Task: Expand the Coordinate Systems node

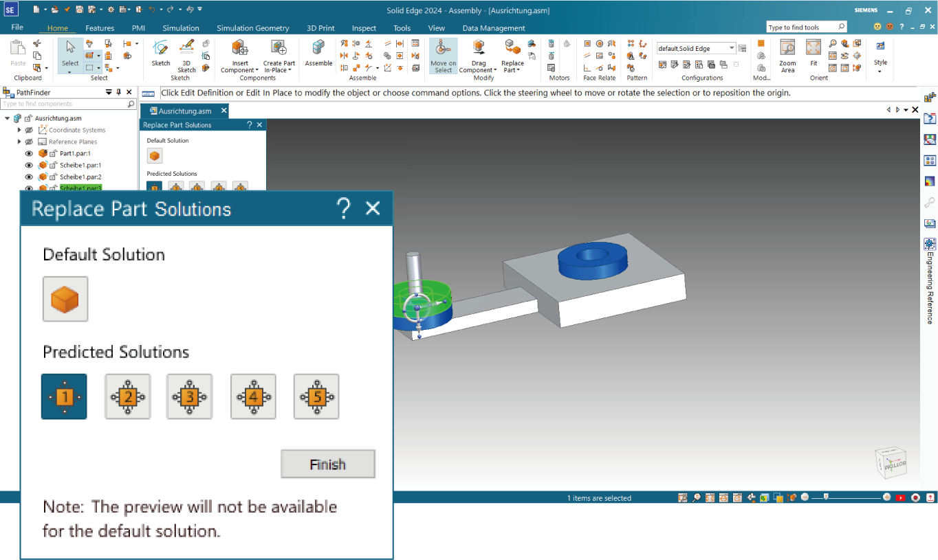Action: click(x=19, y=130)
